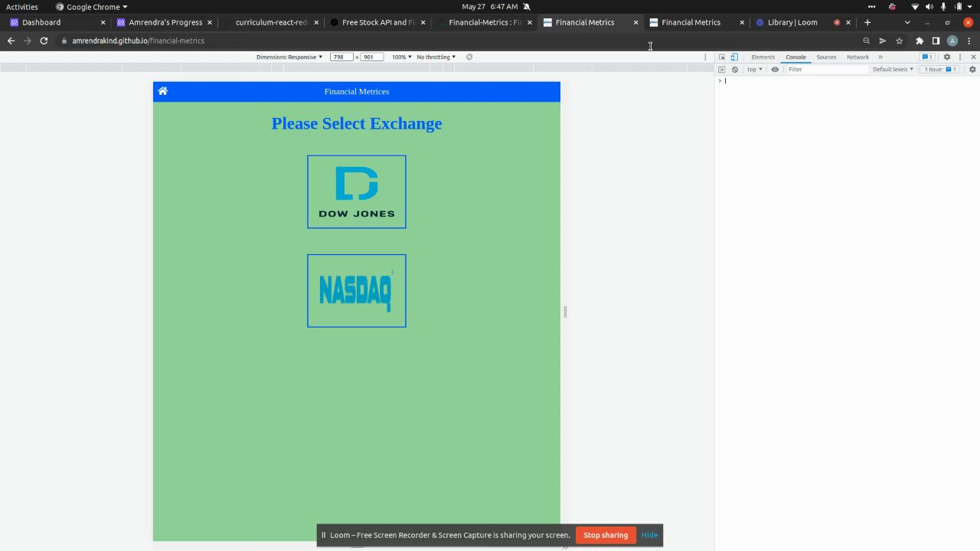The width and height of the screenshot is (980, 551).
Task: Open the 'top' JavaScript context dropdown
Action: point(755,69)
